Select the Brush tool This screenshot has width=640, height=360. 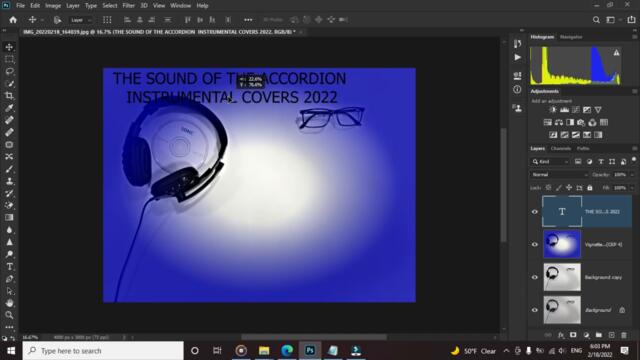pos(9,169)
